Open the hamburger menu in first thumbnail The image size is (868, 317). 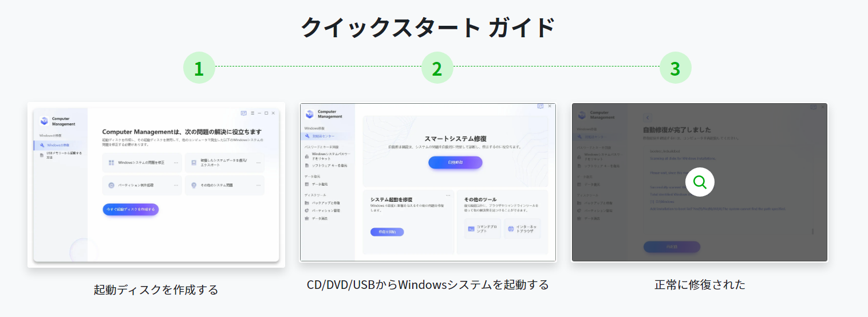[252, 113]
